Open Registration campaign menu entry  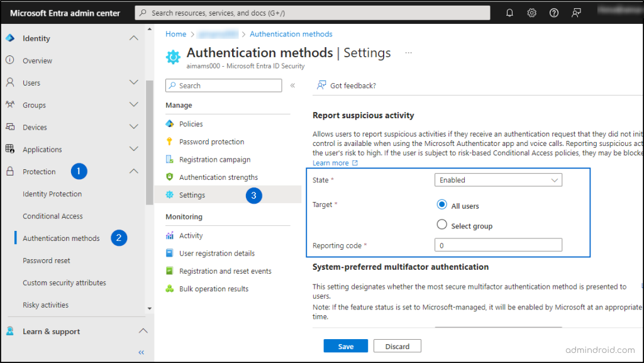pos(215,159)
